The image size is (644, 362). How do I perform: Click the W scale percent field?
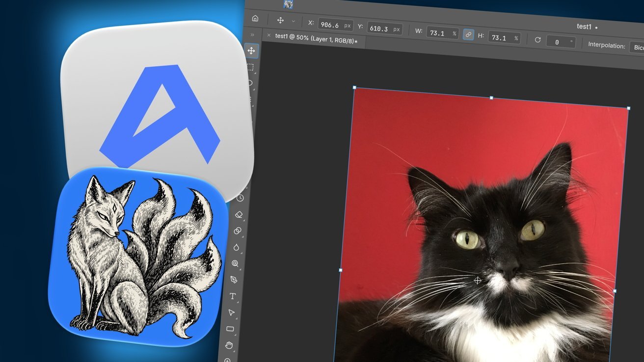click(x=443, y=33)
